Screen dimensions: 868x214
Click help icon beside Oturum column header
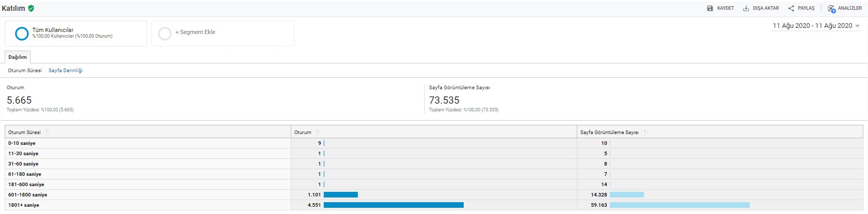click(317, 133)
